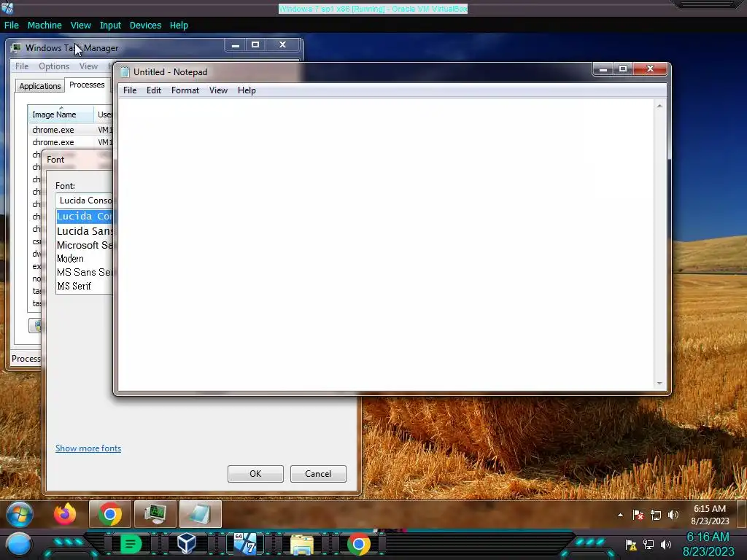Click VirtualBox window icon in top-left corner
747x560 pixels.
7,7
